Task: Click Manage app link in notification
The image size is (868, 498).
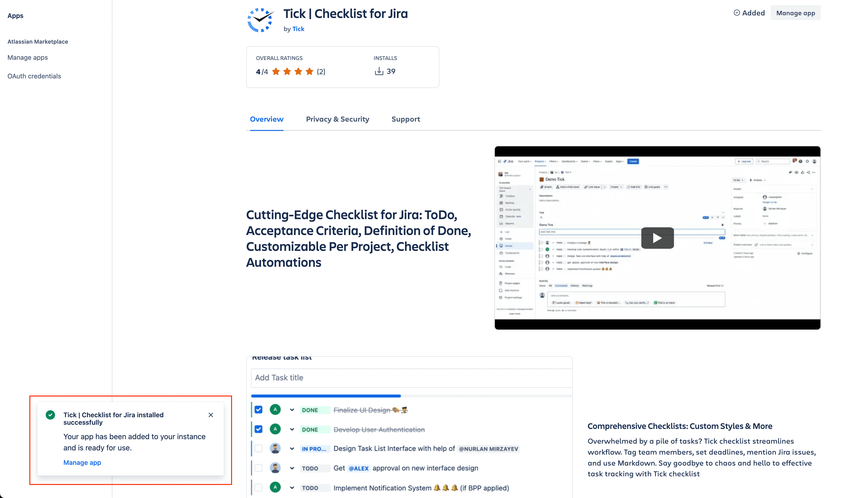Action: [x=82, y=463]
